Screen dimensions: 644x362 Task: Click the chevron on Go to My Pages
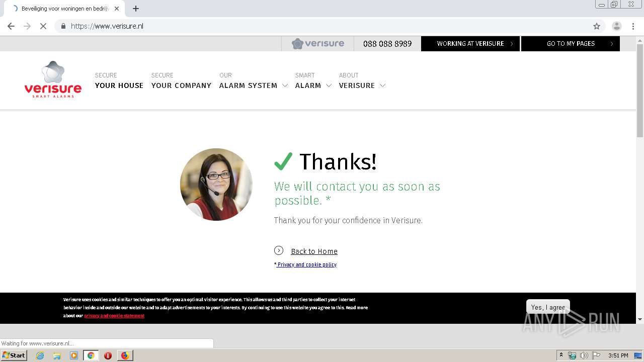point(612,44)
